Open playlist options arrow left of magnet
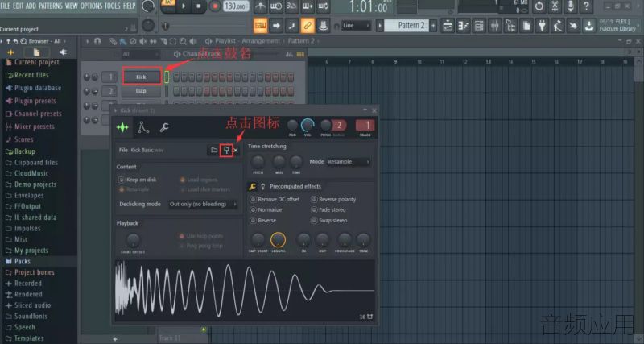This screenshot has height=344, width=644. point(87,41)
